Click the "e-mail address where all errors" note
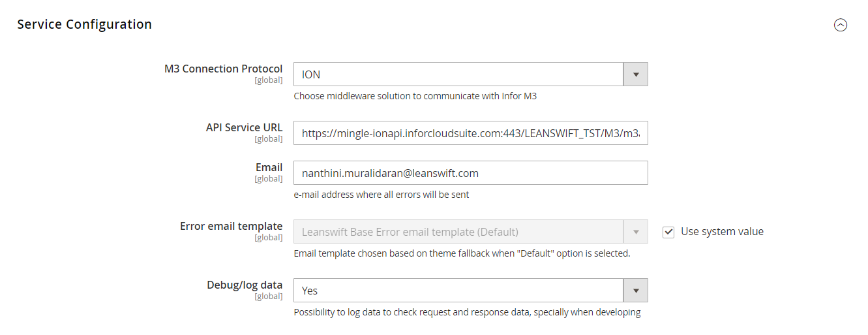This screenshot has width=868, height=335. (x=381, y=195)
